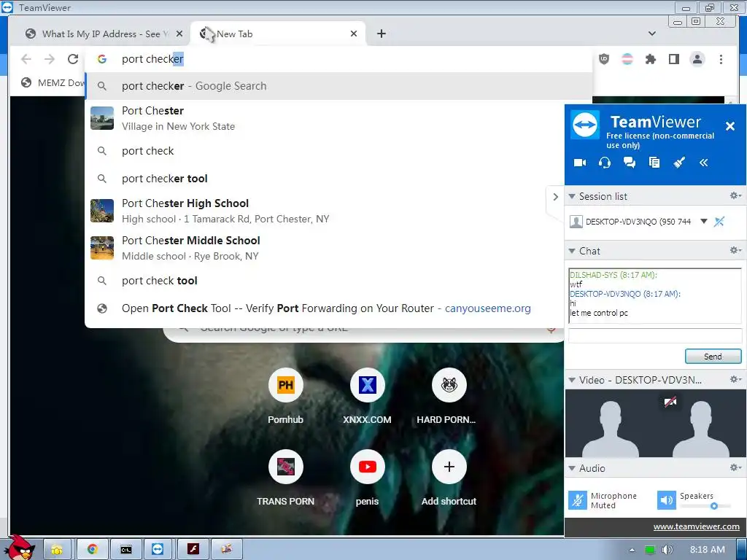Expand the side arrow tab left of TeamViewer panel

point(555,197)
